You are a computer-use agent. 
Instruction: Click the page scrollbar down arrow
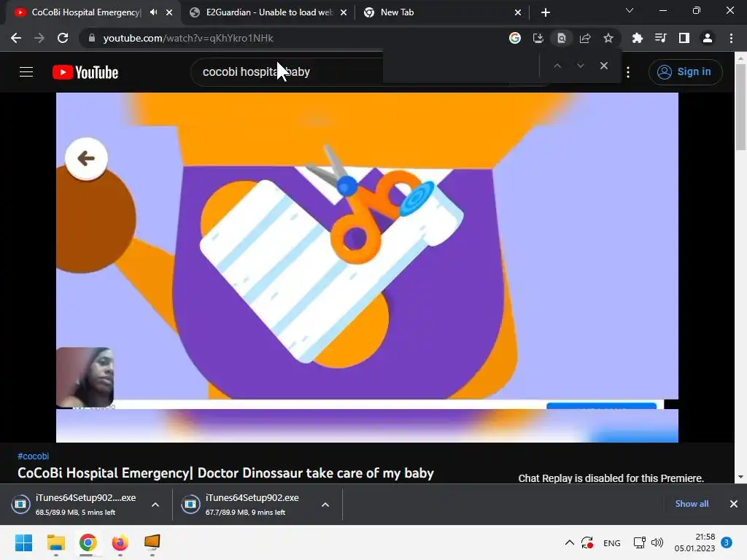pyautogui.click(x=740, y=477)
